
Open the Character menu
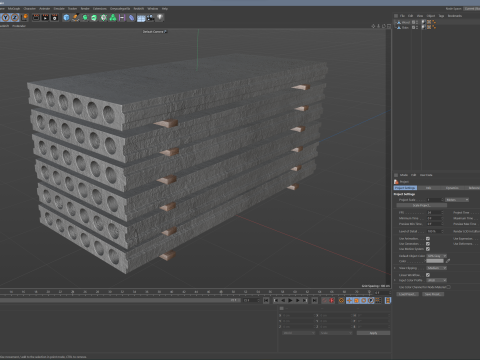(30, 9)
